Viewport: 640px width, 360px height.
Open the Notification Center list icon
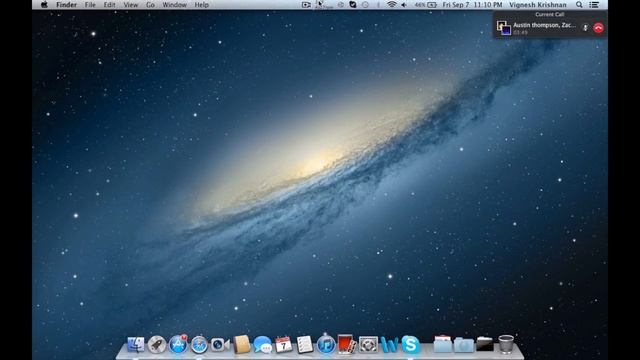594,5
